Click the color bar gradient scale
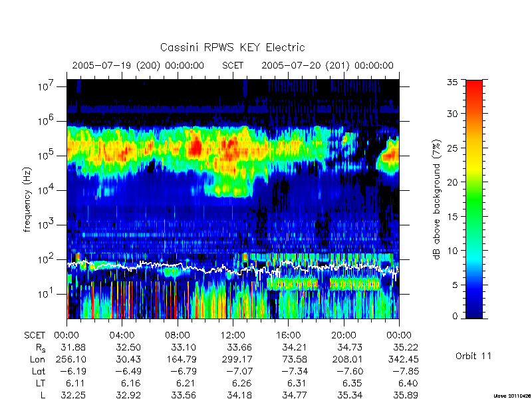The width and height of the screenshot is (532, 399). 474,199
